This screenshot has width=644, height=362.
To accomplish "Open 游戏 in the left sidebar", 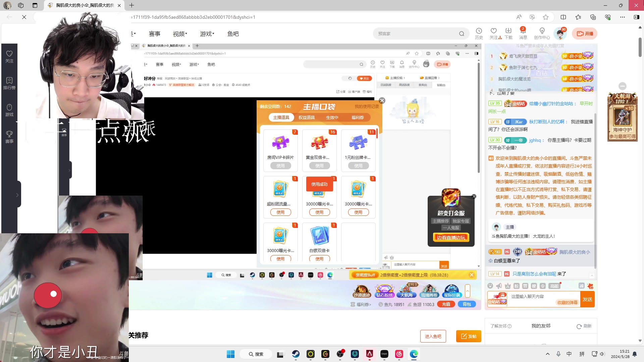I will coord(9,110).
